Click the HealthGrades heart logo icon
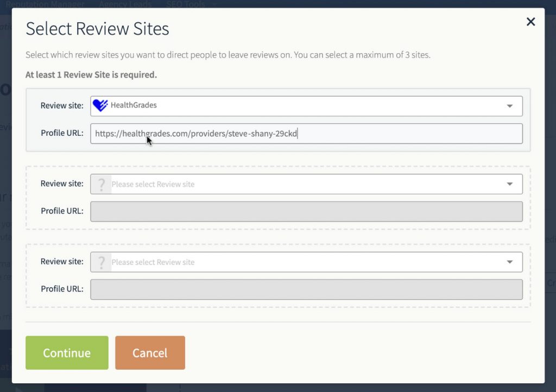 pos(100,105)
